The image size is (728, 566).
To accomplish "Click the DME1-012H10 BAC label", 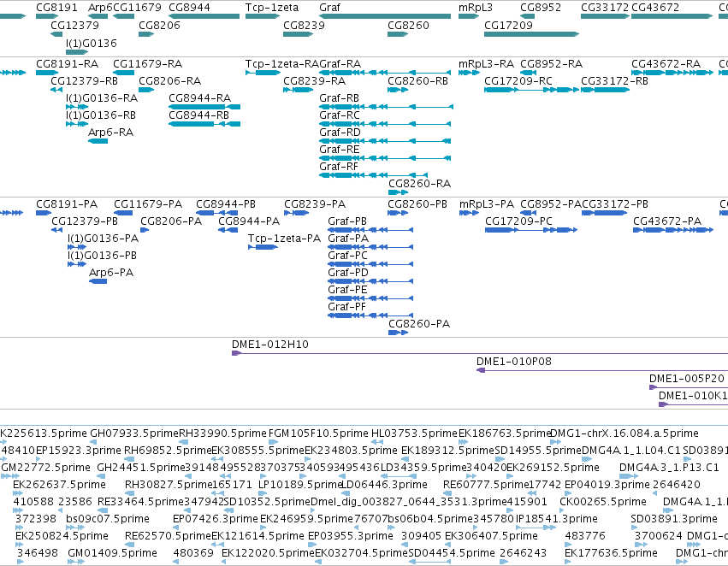I will coord(269,345).
